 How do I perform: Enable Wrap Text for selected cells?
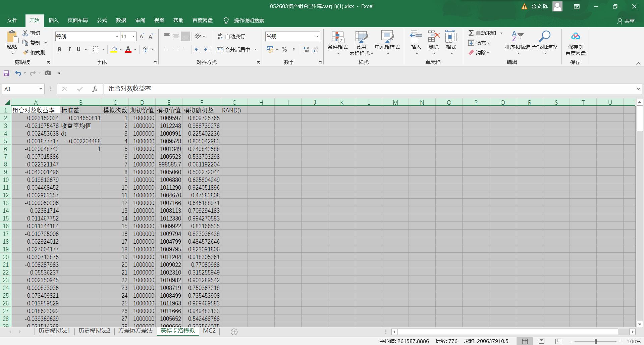point(231,36)
